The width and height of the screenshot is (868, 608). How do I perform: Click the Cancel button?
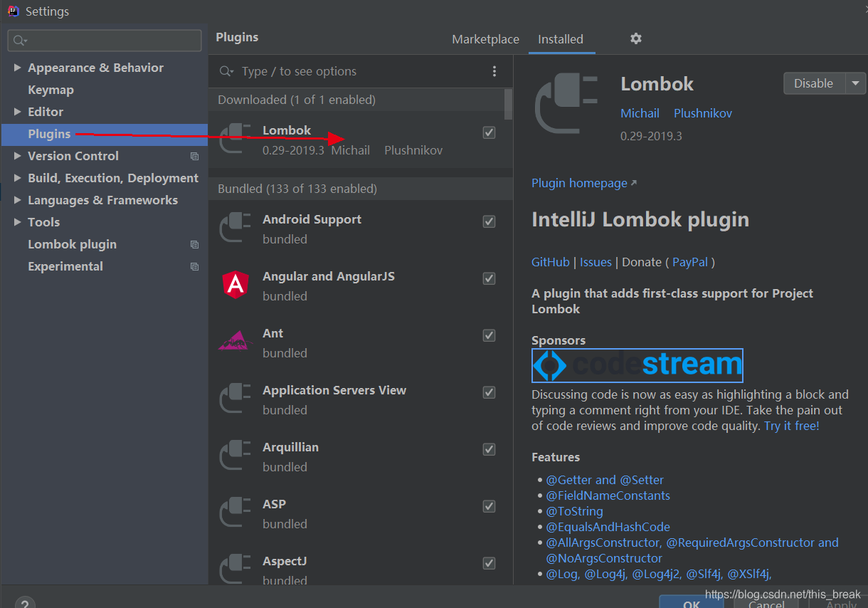(767, 602)
